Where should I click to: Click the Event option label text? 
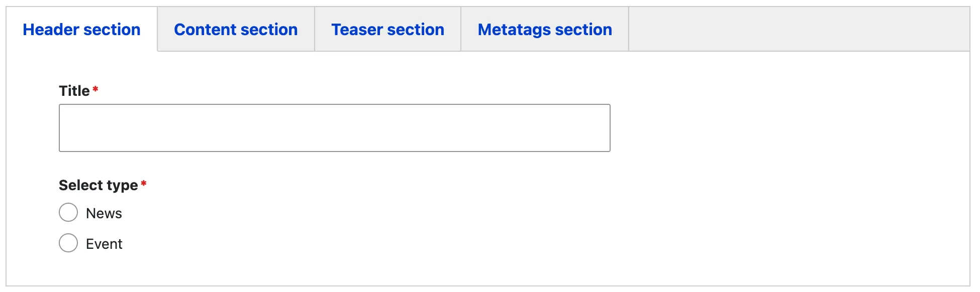pos(104,244)
